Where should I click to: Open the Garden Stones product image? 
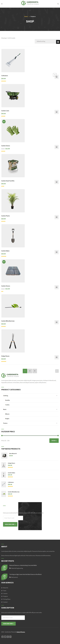13,271
